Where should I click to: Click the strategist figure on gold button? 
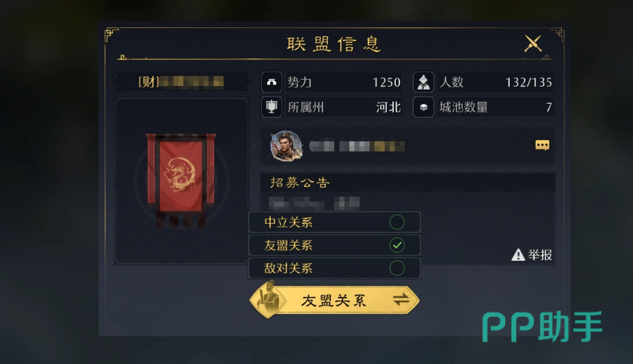click(x=269, y=299)
